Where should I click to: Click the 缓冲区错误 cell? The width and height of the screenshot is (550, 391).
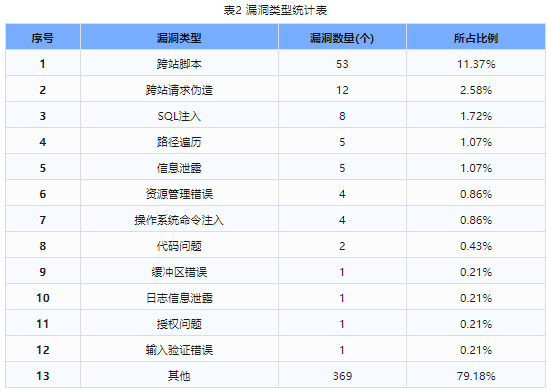tap(179, 272)
